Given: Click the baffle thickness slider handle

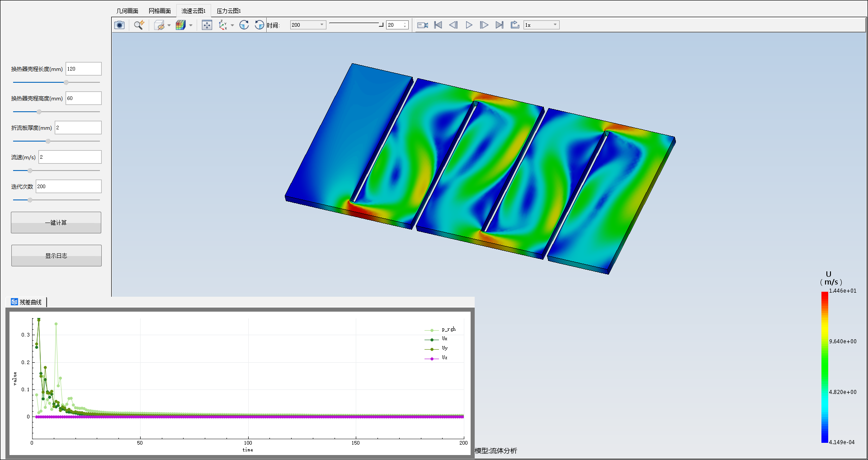Looking at the screenshot, I should (x=48, y=141).
